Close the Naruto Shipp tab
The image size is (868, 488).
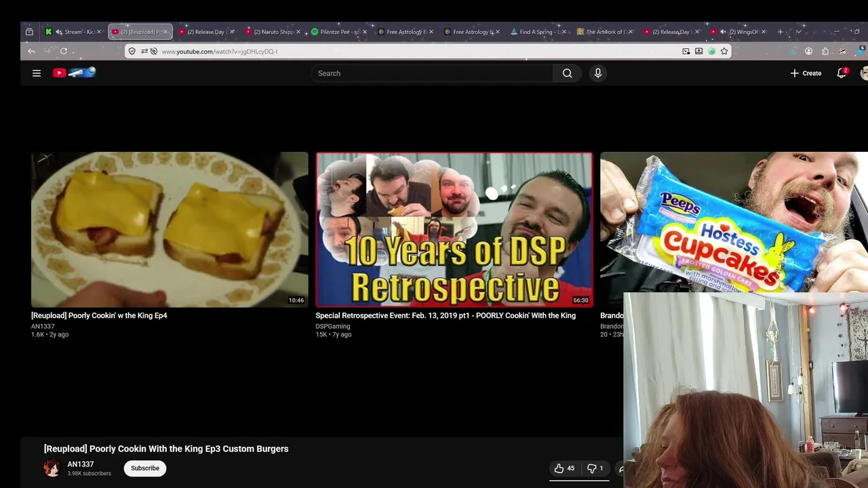coord(298,32)
